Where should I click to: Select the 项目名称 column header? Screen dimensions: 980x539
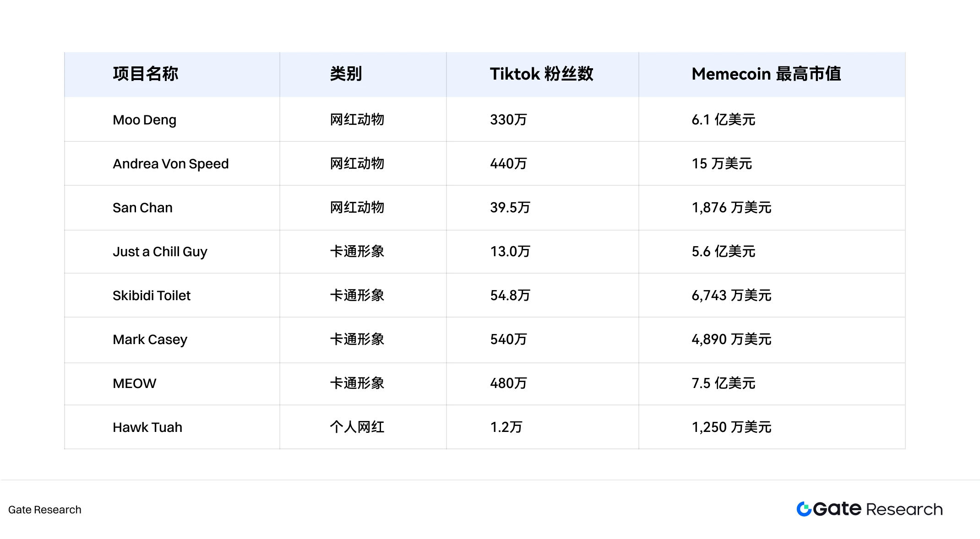click(146, 74)
